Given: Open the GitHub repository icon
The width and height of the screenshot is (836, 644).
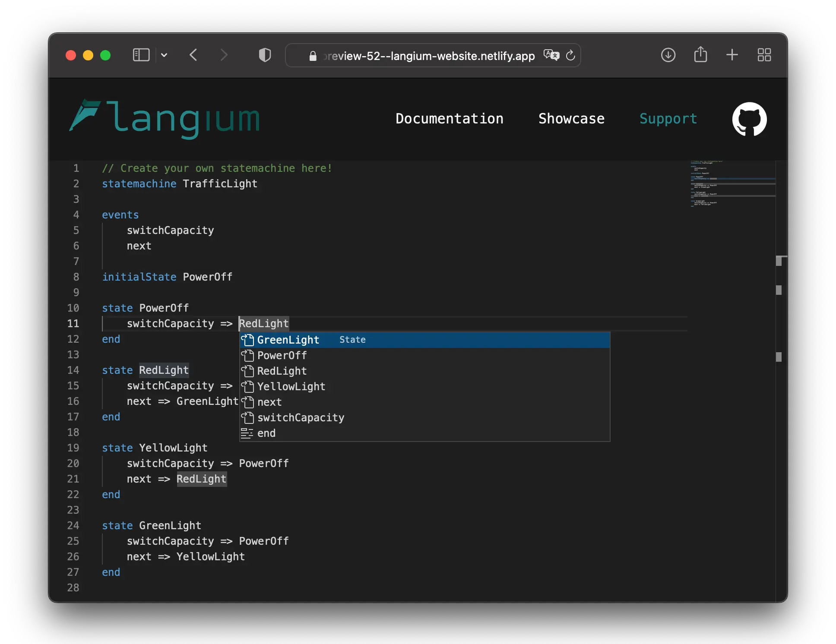Looking at the screenshot, I should [749, 119].
